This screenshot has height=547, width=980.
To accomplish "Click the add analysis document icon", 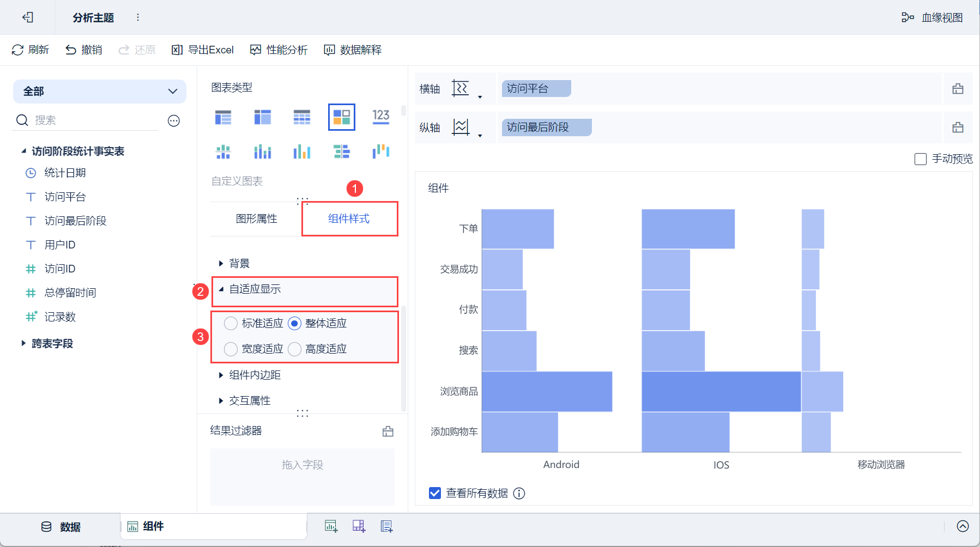I will click(x=386, y=526).
